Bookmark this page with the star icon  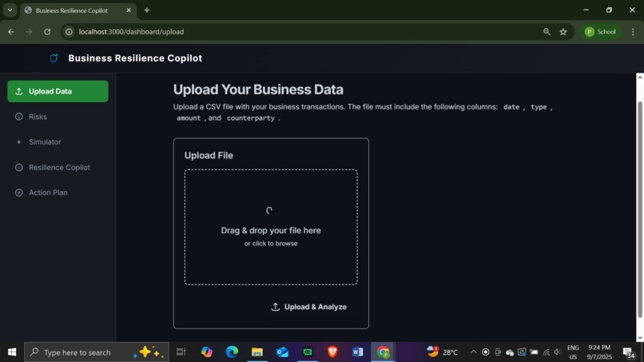coord(563,32)
